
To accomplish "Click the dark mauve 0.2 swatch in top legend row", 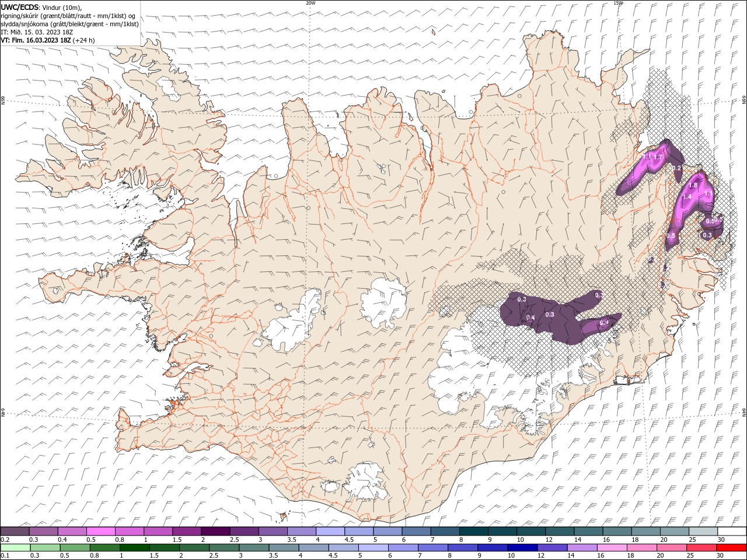I will pos(15,531).
